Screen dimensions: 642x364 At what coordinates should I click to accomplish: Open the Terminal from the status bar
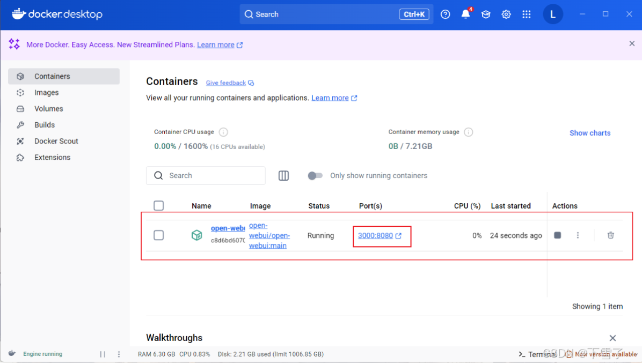[537, 355]
